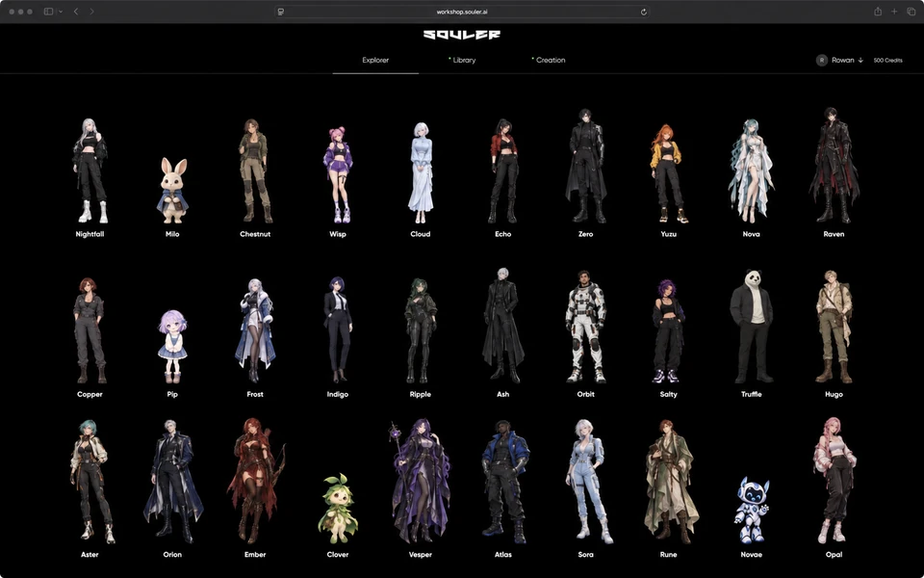Image resolution: width=924 pixels, height=578 pixels.
Task: Select the Zero character
Action: pyautogui.click(x=586, y=166)
